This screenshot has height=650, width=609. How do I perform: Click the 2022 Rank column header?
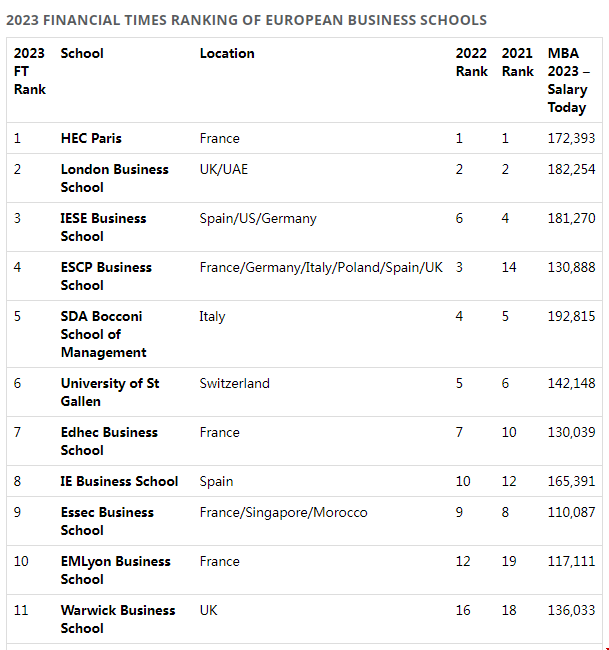click(x=471, y=62)
